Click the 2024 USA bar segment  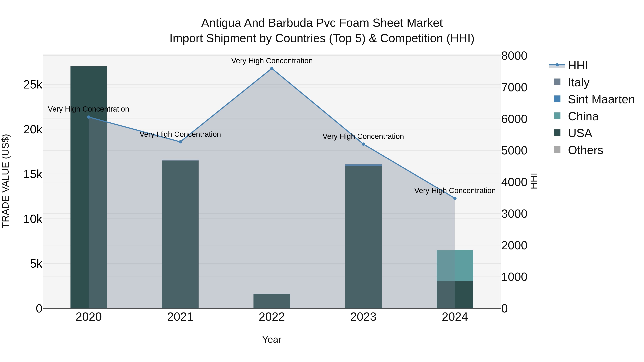click(455, 295)
